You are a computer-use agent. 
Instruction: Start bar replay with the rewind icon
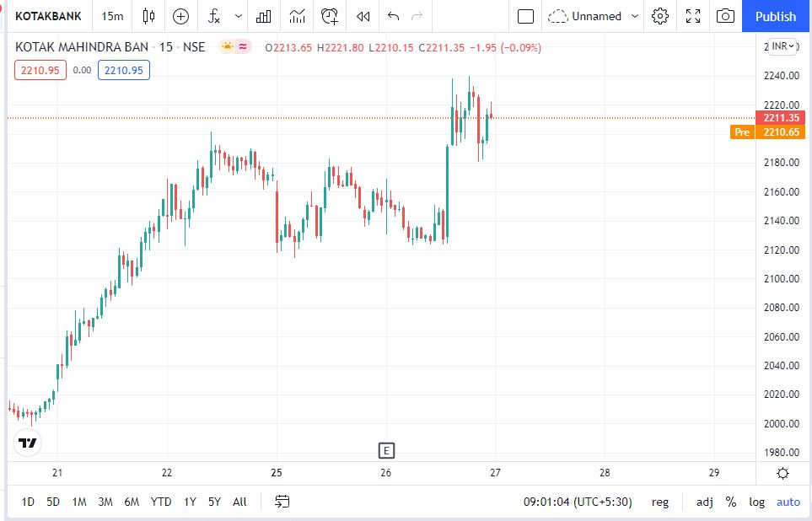click(363, 16)
